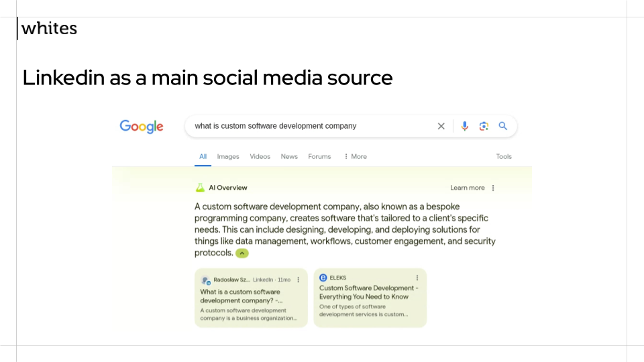Collapse AI Overview with green chevron
Image resolution: width=644 pixels, height=362 pixels.
242,253
